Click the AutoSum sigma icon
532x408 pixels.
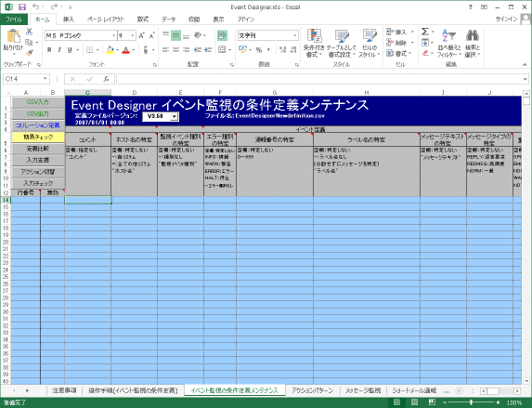pos(425,32)
